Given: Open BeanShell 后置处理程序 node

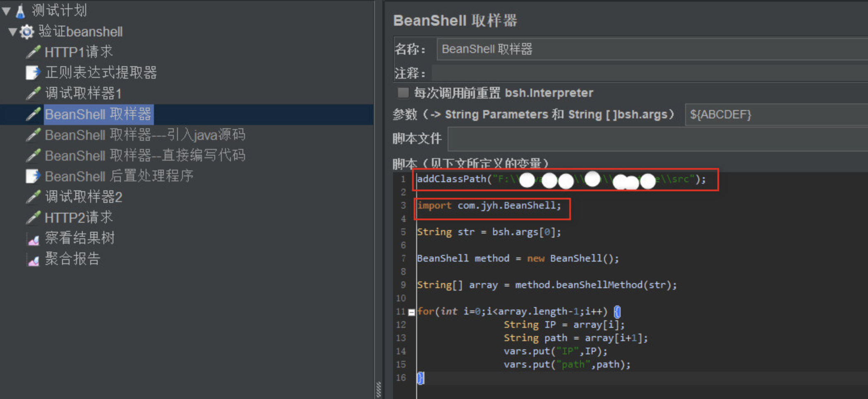Looking at the screenshot, I should pyautogui.click(x=119, y=176).
